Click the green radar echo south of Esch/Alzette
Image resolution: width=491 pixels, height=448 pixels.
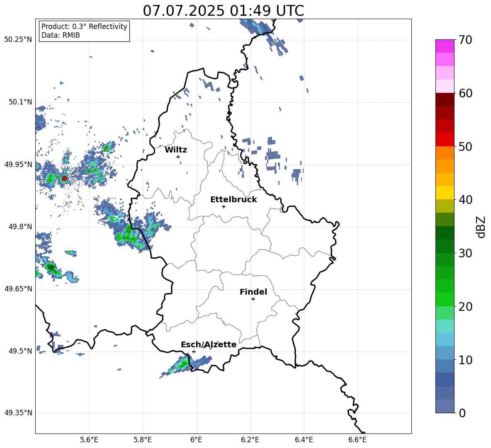(183, 363)
